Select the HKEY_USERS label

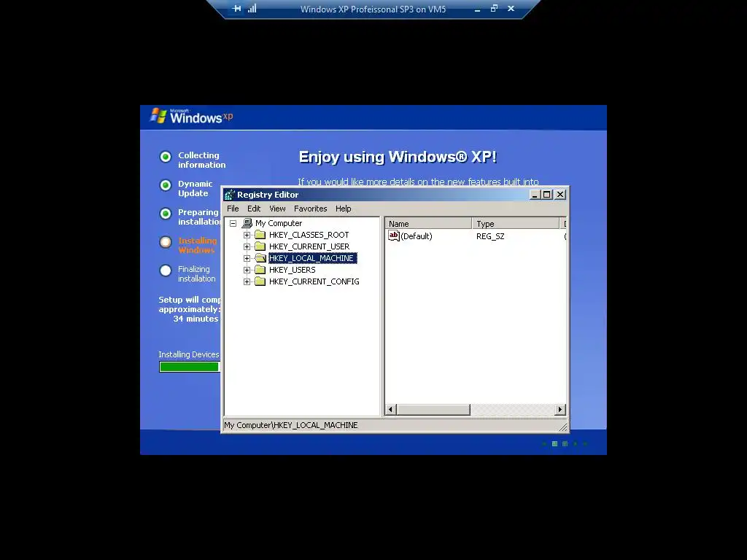[x=292, y=270]
